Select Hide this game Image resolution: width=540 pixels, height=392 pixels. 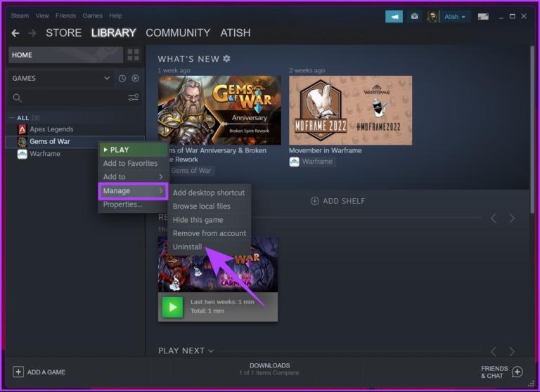[210, 220]
